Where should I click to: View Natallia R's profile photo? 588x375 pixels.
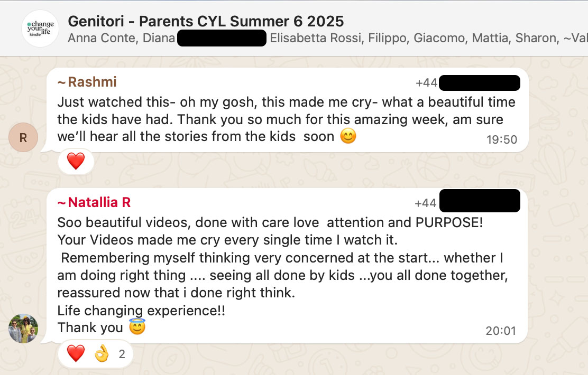coord(23,329)
